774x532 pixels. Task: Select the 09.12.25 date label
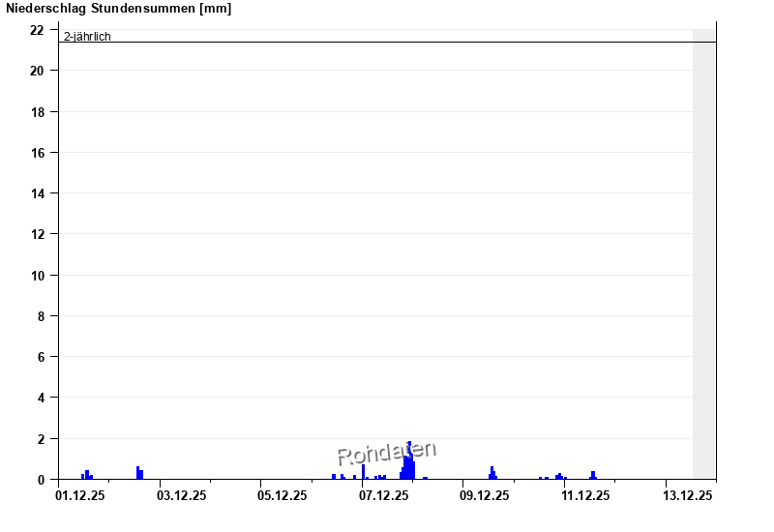[485, 496]
